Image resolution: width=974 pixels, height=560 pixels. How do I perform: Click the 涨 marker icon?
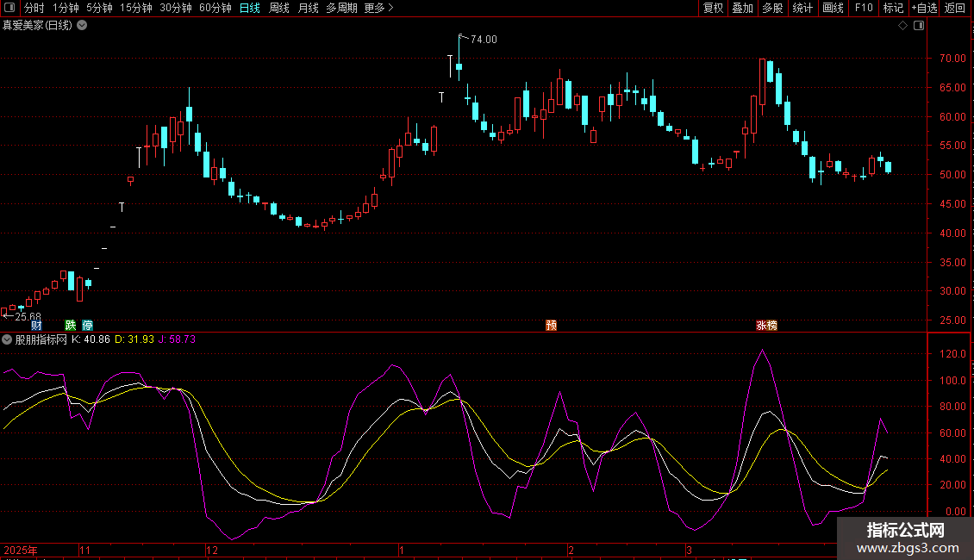762,326
